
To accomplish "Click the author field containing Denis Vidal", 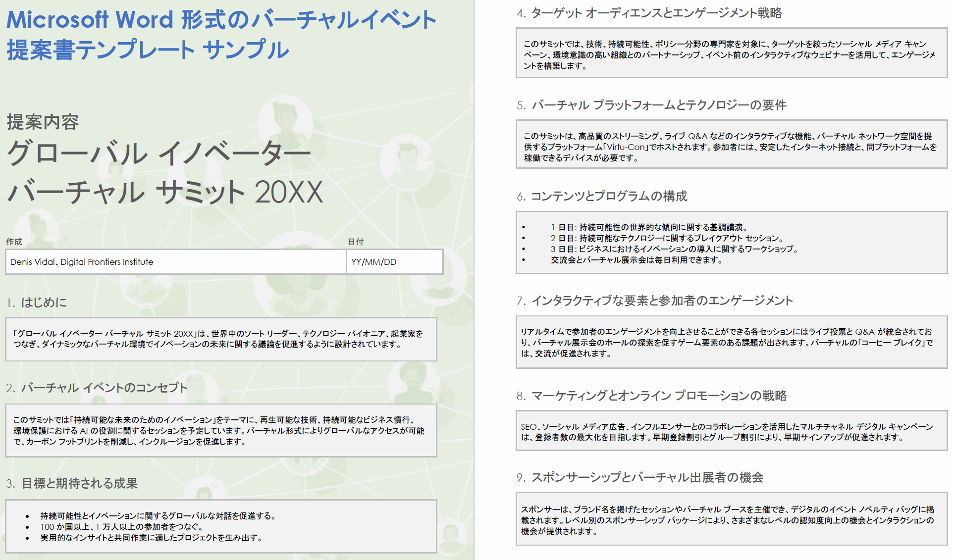I will pyautogui.click(x=82, y=262).
